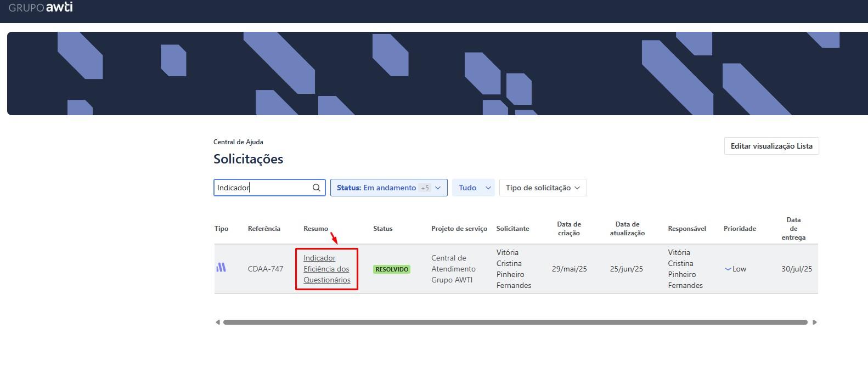This screenshot has width=868, height=379.
Task: Click Solicitante cell for Vitória Cristina Pinheiro Fernandes
Action: (x=514, y=269)
